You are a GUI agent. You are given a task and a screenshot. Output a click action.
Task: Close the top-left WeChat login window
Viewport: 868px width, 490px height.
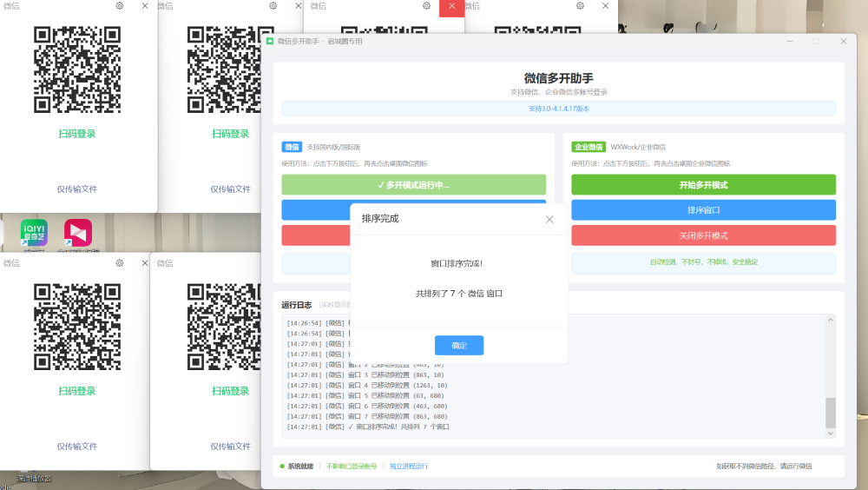click(145, 5)
